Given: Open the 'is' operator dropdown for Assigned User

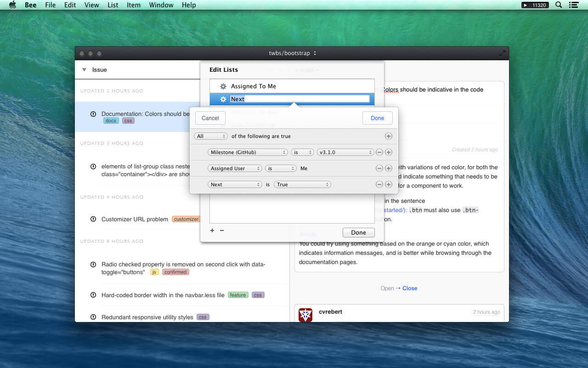Looking at the screenshot, I should click(x=281, y=168).
